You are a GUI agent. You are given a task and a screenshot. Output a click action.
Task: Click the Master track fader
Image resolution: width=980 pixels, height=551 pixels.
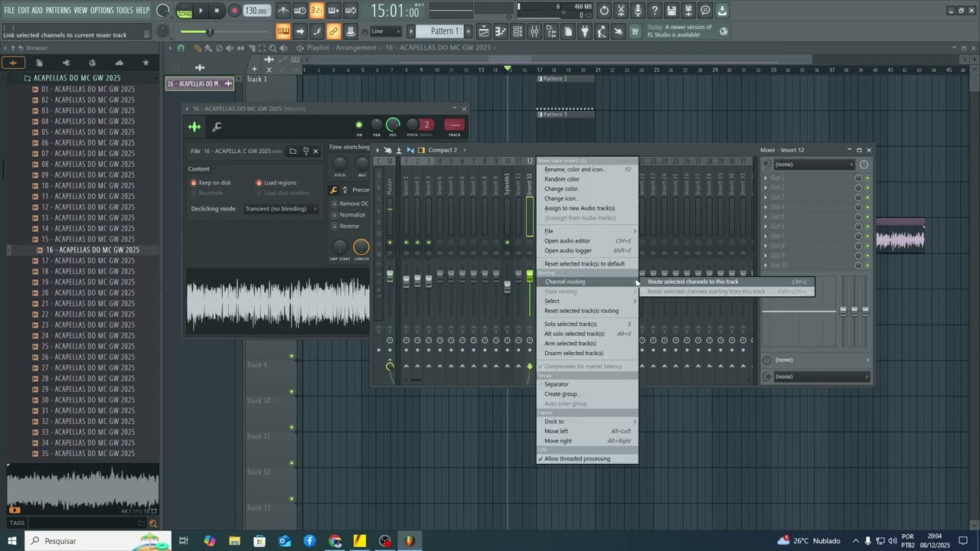click(390, 277)
